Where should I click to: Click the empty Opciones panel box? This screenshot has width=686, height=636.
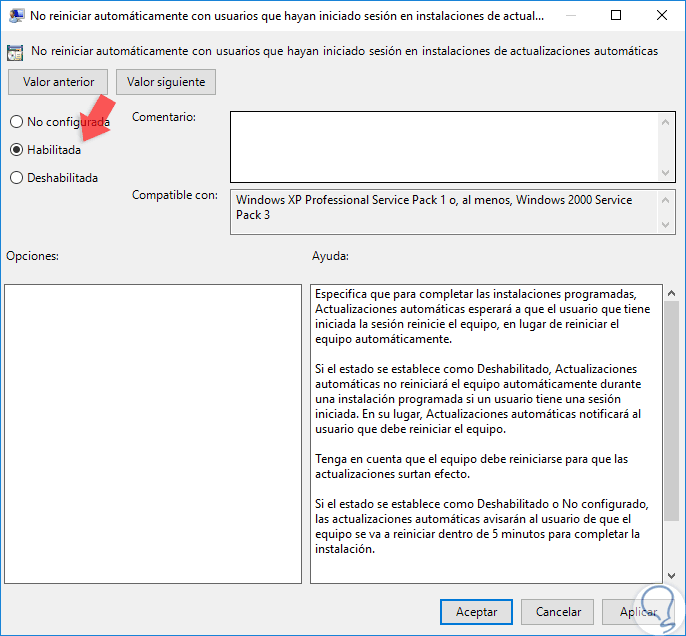[x=153, y=434]
